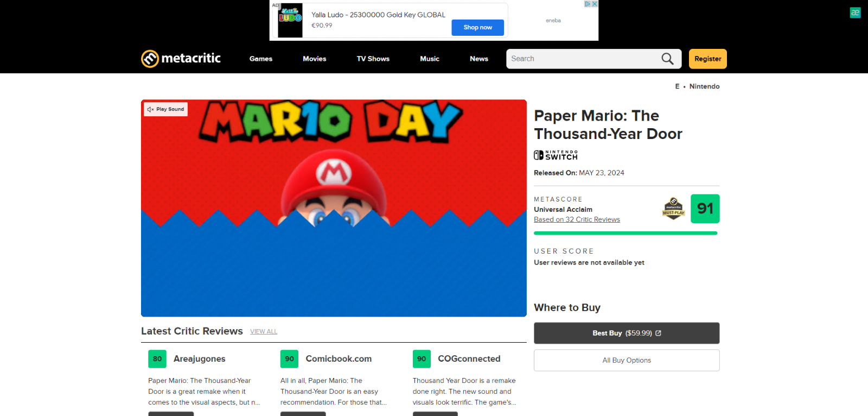The height and width of the screenshot is (416, 868).
Task: Open All Buy Options
Action: 627,361
